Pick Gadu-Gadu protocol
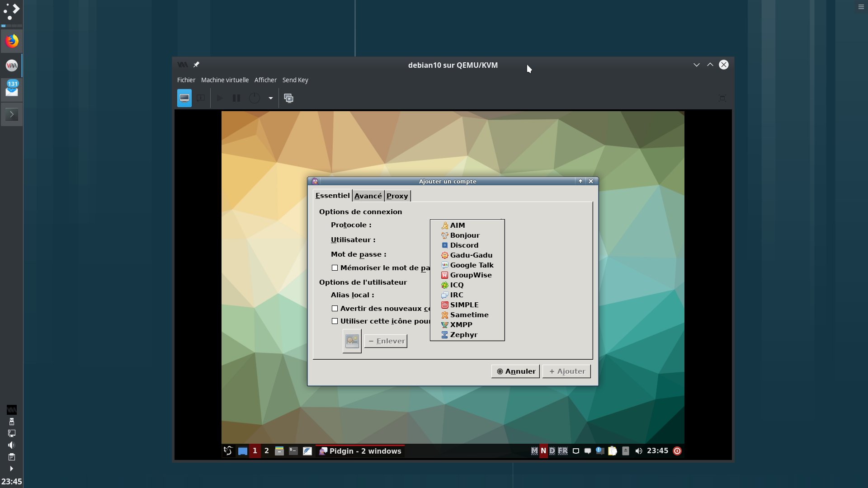The height and width of the screenshot is (488, 868). (x=467, y=255)
